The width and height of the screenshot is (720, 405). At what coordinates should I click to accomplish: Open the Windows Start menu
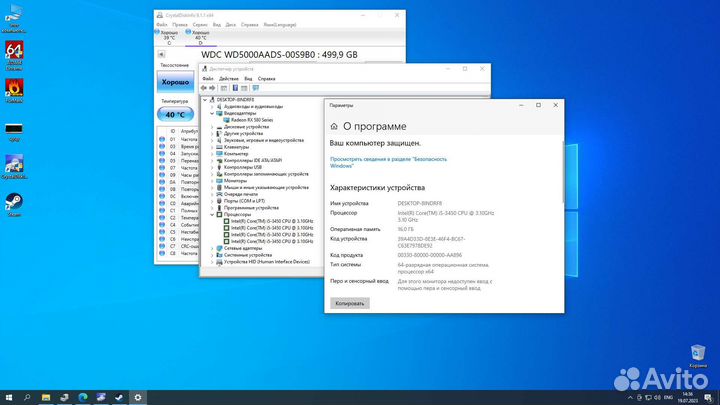[8, 398]
